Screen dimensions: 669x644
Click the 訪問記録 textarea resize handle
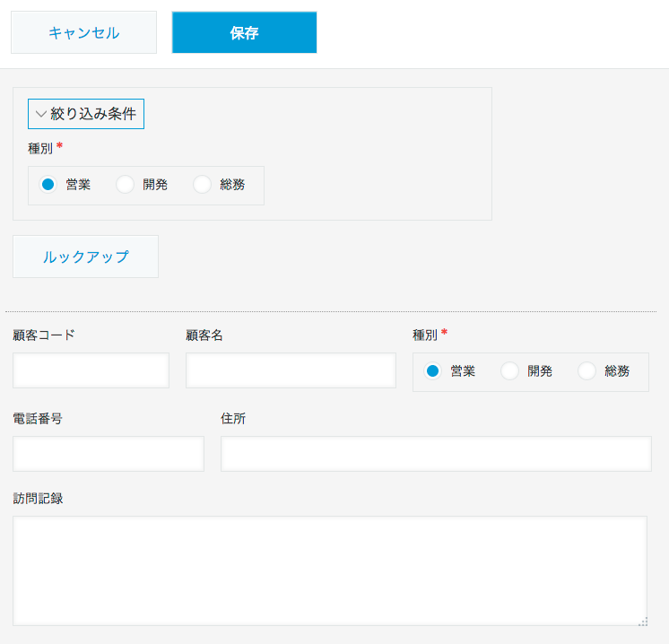[x=643, y=622]
